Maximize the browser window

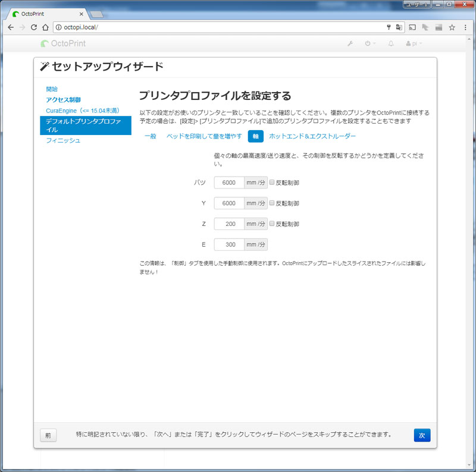pyautogui.click(x=449, y=4)
